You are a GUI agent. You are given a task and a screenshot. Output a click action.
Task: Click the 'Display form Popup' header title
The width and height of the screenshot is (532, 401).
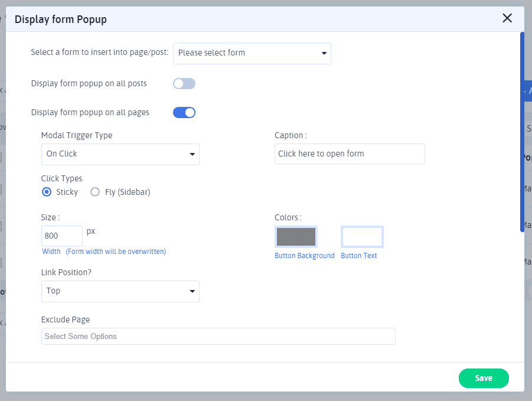(60, 19)
